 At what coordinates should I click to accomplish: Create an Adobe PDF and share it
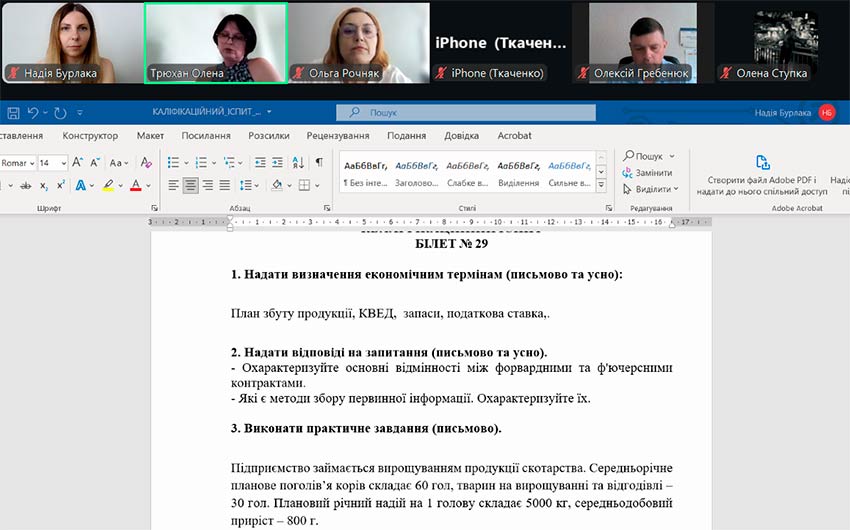pyautogui.click(x=762, y=176)
